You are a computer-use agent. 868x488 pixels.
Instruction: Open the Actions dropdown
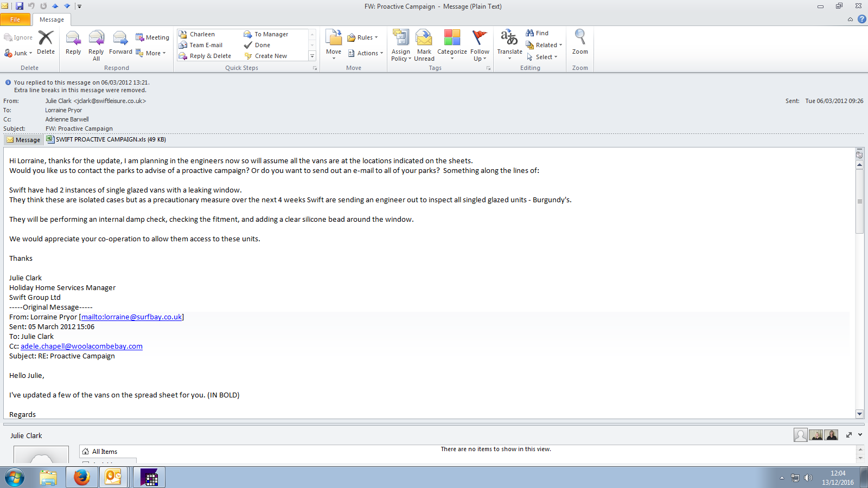pos(366,53)
